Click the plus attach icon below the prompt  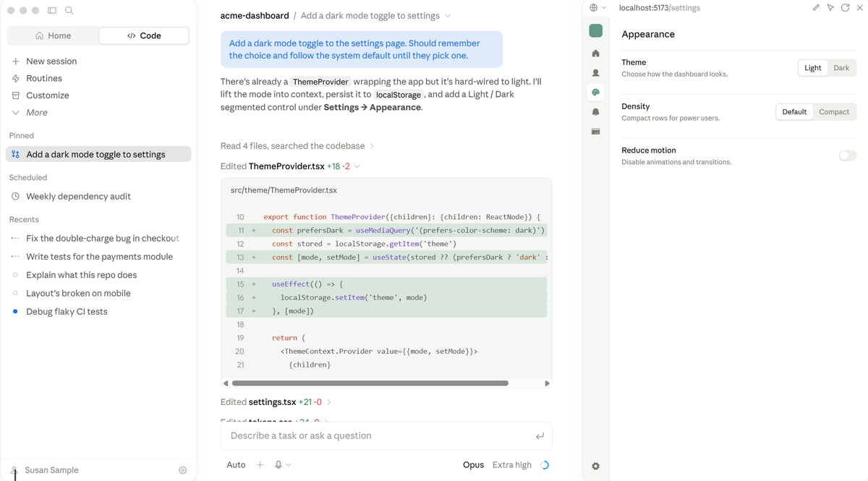[x=260, y=465]
